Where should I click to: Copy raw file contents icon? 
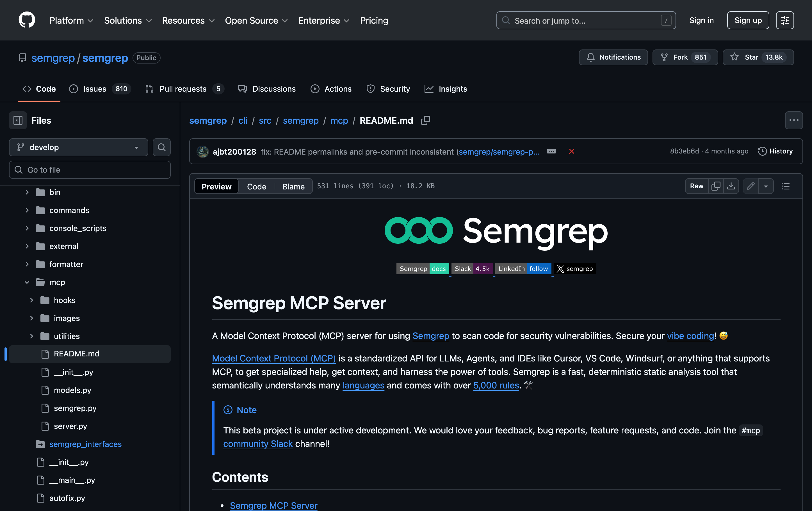716,186
